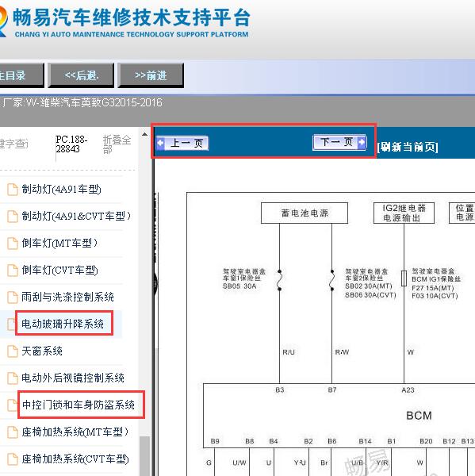This screenshot has height=476, width=475.
Task: Click document icon beside 倒车灯(MT车型)
Action: (13, 244)
